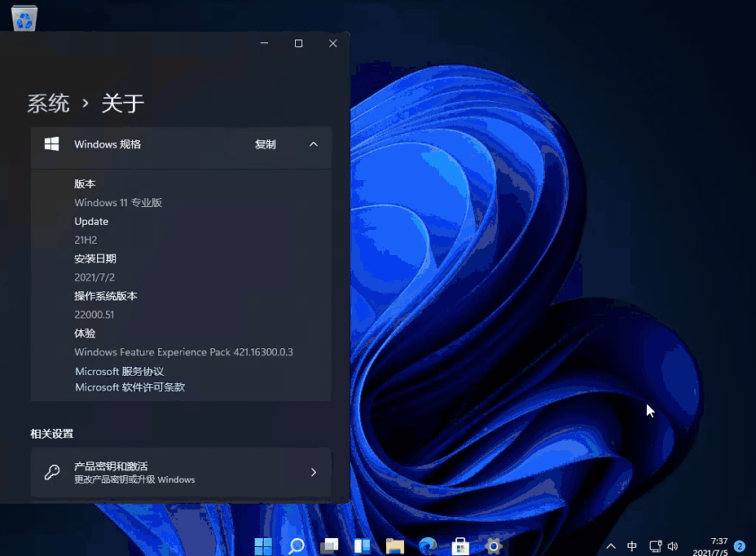Click the Windows logo beside Windows 规格

point(51,143)
